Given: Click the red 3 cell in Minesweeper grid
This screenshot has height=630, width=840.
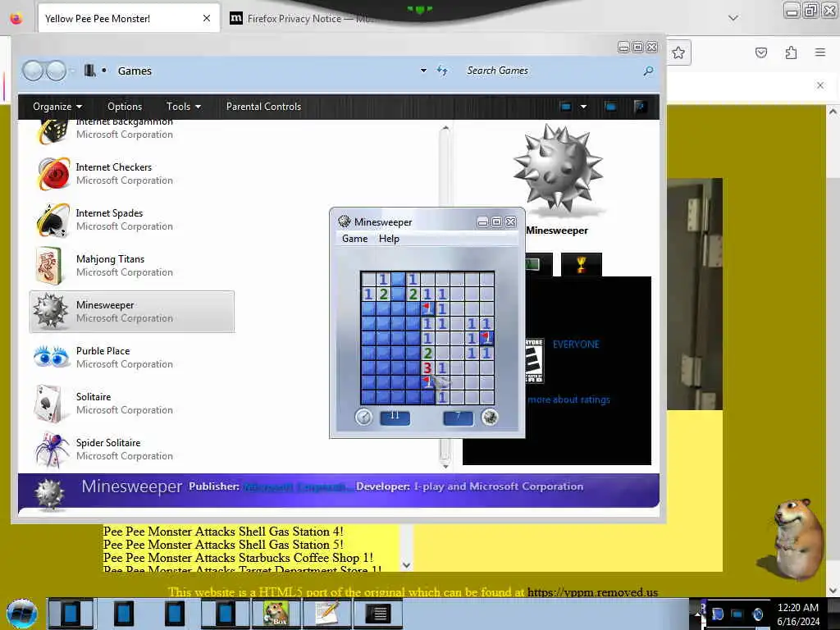Looking at the screenshot, I should (427, 367).
